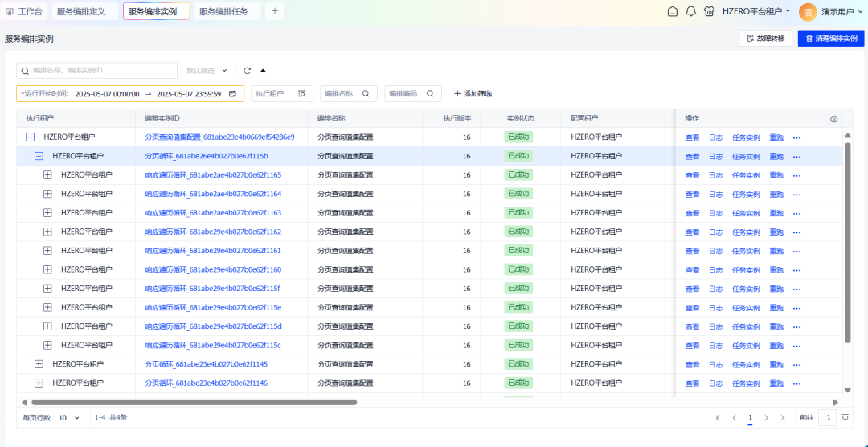Image resolution: width=868 pixels, height=447 pixels.
Task: Click the plus icon to add new tab
Action: [275, 11]
